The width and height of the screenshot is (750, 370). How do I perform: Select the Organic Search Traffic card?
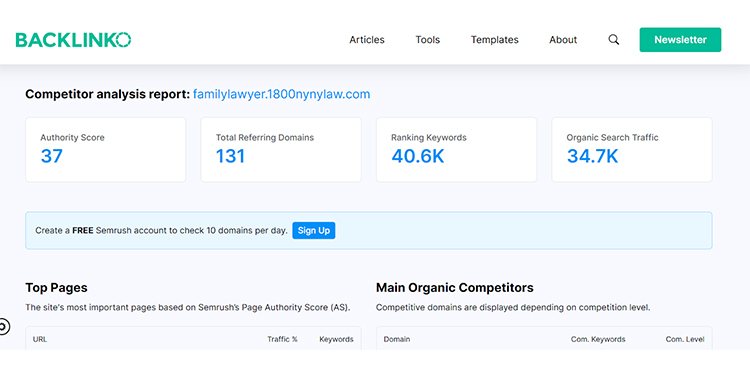[632, 150]
